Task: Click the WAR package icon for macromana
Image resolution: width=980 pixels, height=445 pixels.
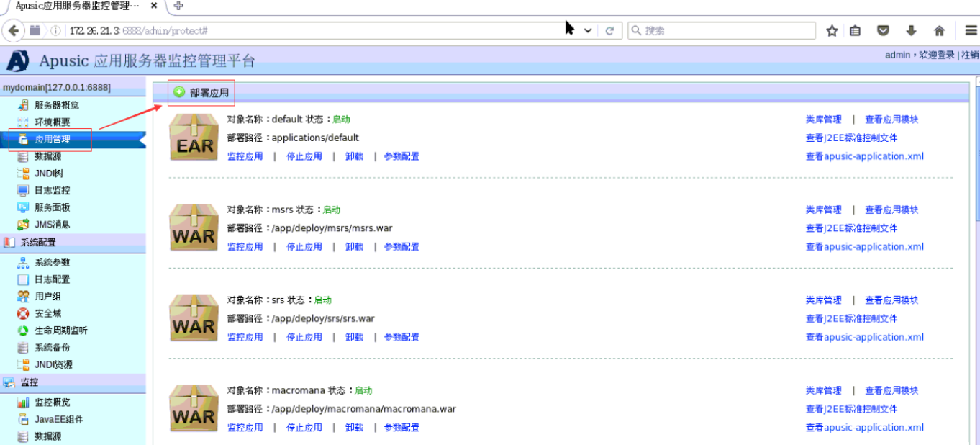Action: (194, 408)
